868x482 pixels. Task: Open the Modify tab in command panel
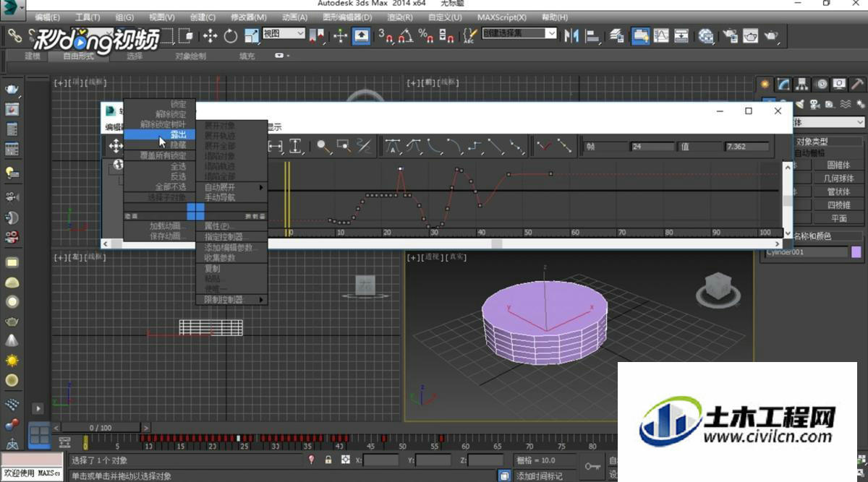[x=783, y=84]
